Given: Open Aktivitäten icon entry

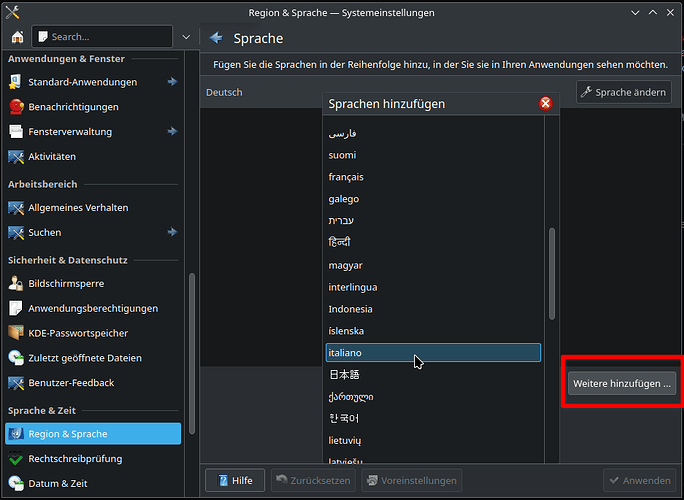Looking at the screenshot, I should coord(16,157).
